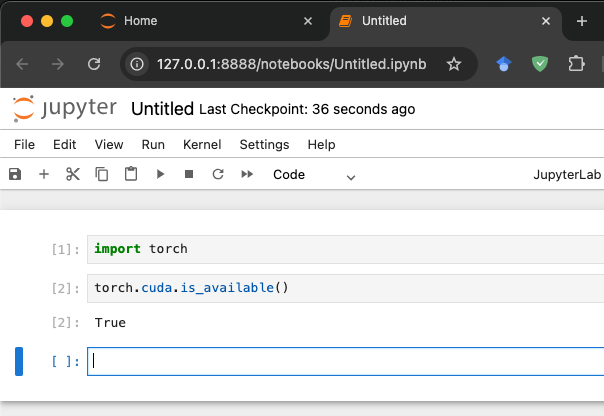Restart the kernel with the circular arrow icon
Image resolution: width=604 pixels, height=416 pixels.
pos(218,174)
